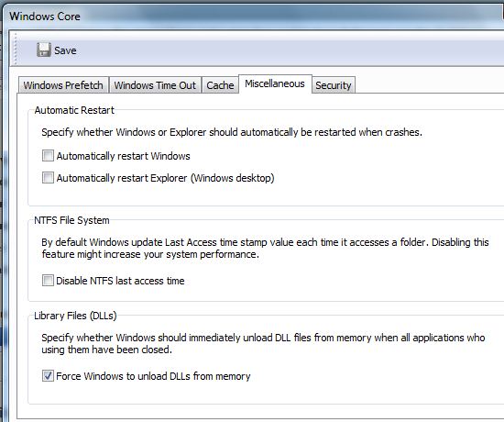Uncheck Force Windows to unload DLLs
The image size is (504, 422).
(x=48, y=375)
